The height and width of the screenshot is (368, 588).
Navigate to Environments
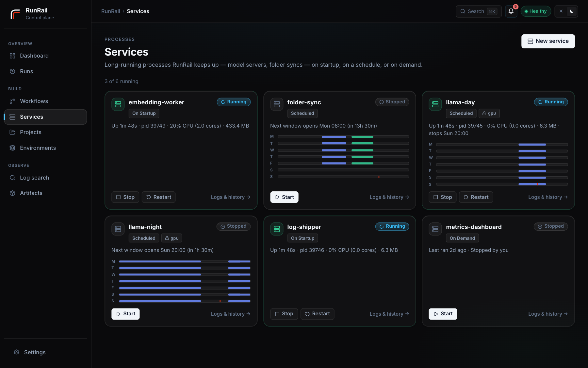tap(45, 148)
